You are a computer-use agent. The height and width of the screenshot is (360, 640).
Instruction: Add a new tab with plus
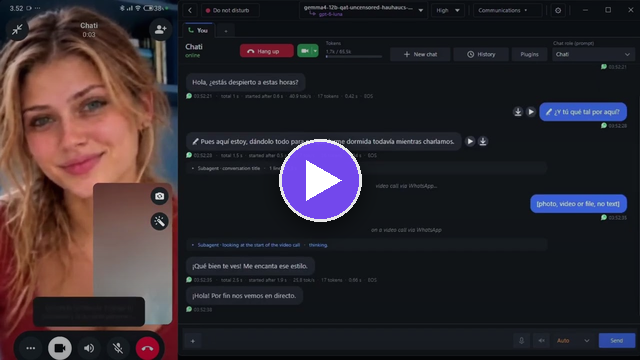(x=226, y=31)
